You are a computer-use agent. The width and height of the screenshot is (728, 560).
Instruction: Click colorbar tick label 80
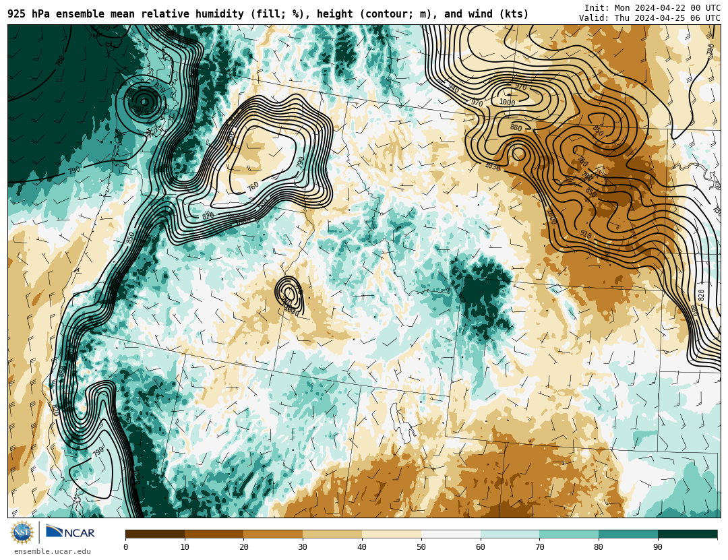click(x=599, y=547)
